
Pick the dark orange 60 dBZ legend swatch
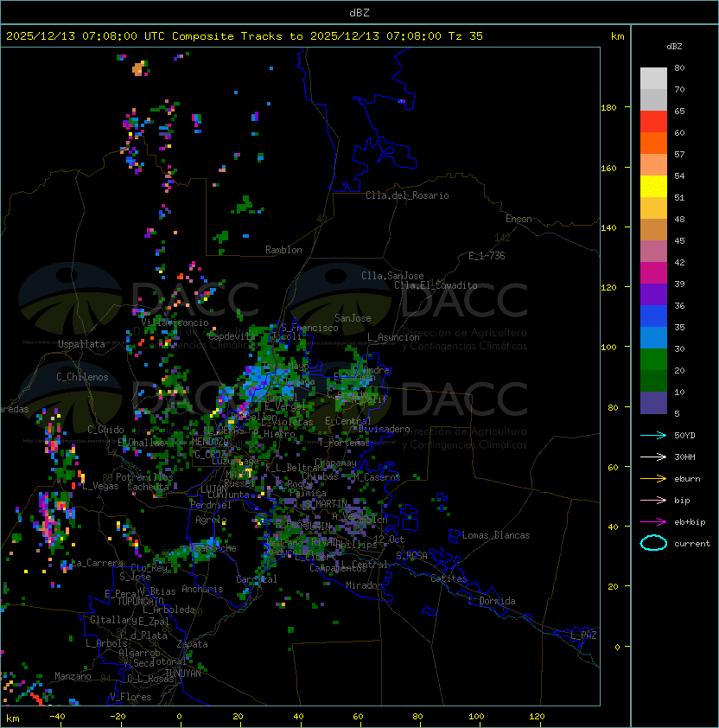653,144
